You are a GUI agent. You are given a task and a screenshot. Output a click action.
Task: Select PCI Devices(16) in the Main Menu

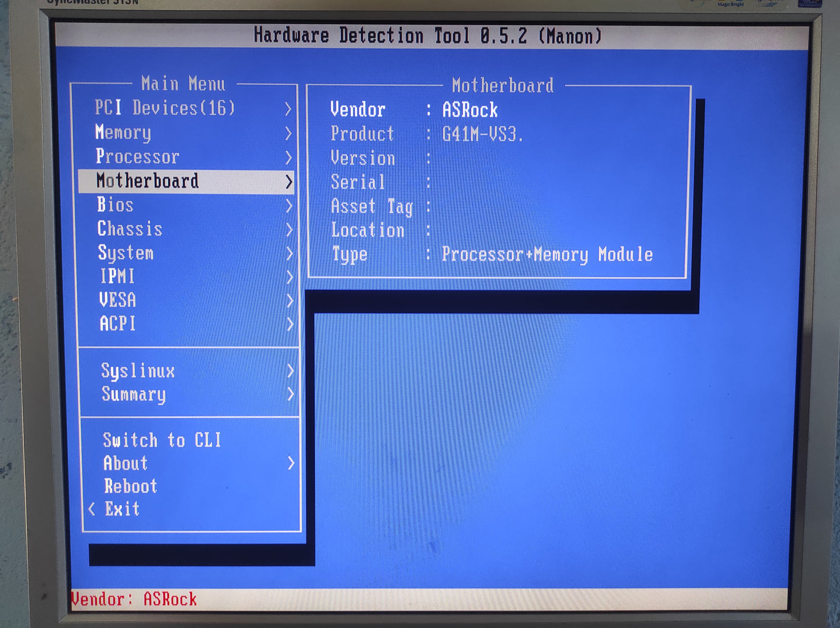pyautogui.click(x=165, y=107)
